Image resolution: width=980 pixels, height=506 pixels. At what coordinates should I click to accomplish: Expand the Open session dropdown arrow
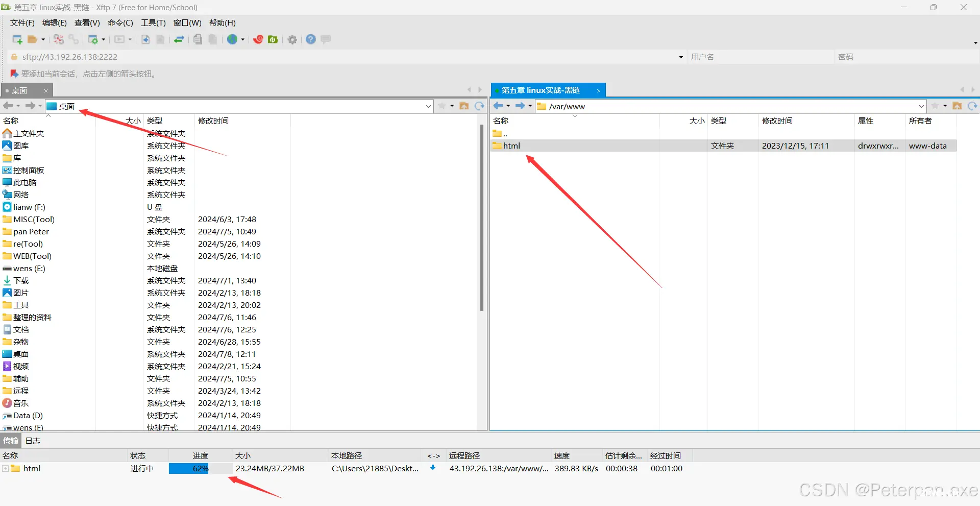pyautogui.click(x=43, y=39)
